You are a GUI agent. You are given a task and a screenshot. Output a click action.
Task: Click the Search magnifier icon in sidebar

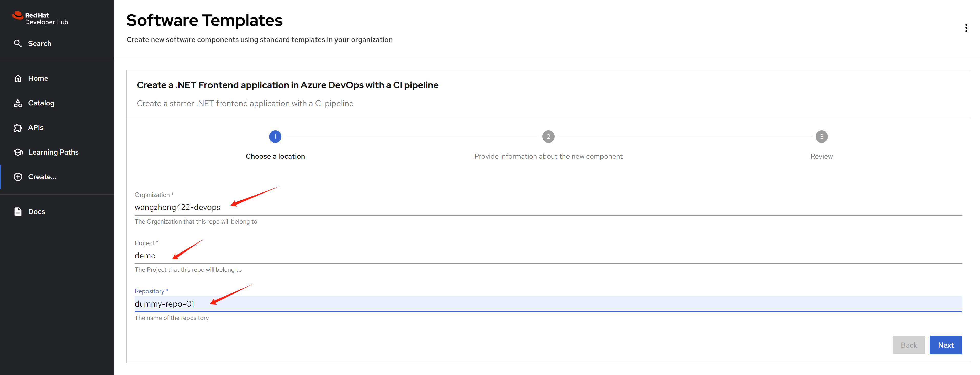[x=17, y=43]
